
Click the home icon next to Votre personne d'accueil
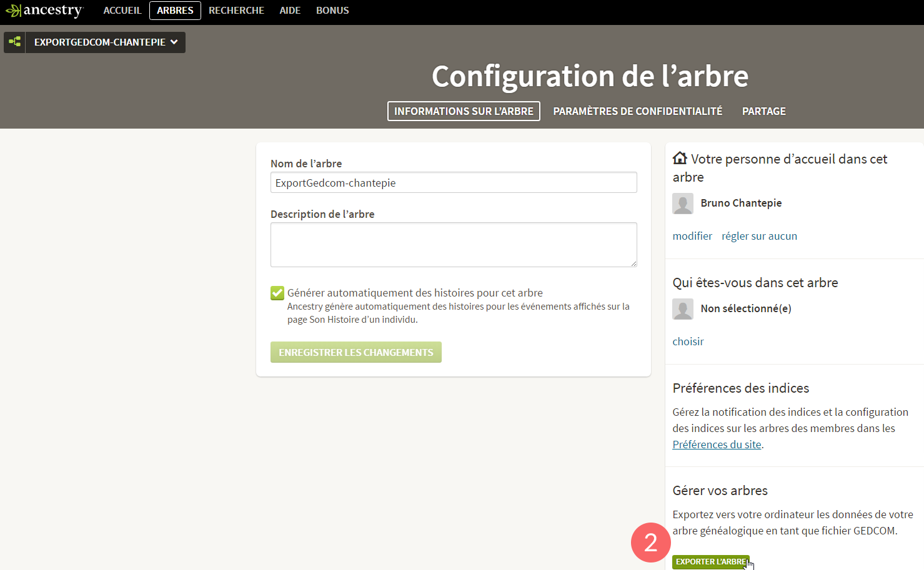tap(680, 159)
